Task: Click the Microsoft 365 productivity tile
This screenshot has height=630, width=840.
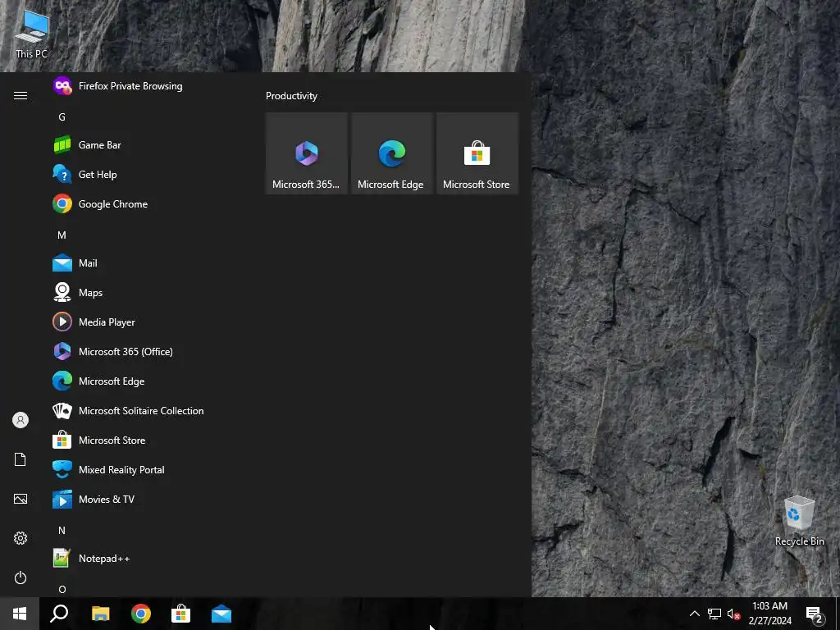Action: (x=307, y=153)
